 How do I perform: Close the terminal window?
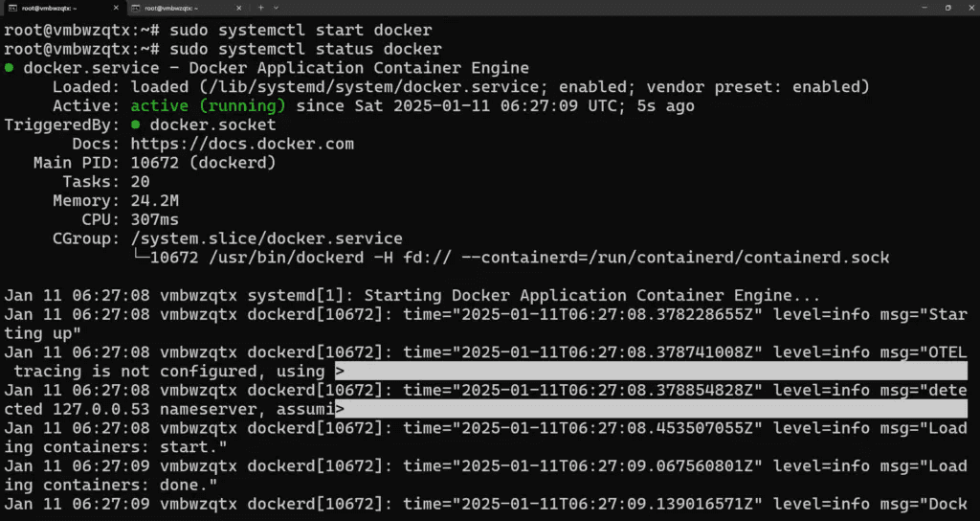pyautogui.click(x=970, y=8)
